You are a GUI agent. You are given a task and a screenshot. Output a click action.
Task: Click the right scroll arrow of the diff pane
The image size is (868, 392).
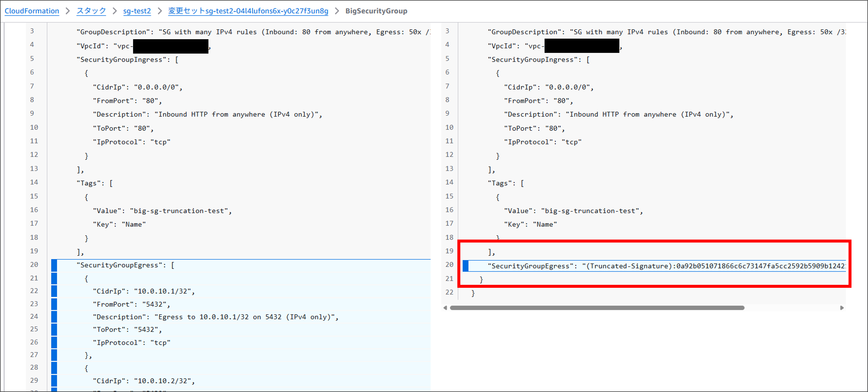(842, 308)
